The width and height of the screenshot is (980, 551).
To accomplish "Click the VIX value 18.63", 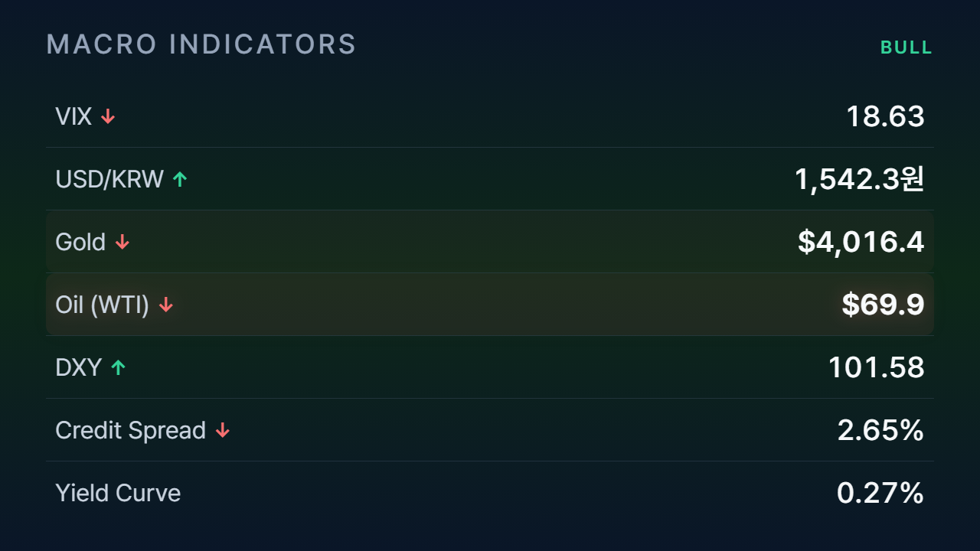I will coord(885,116).
